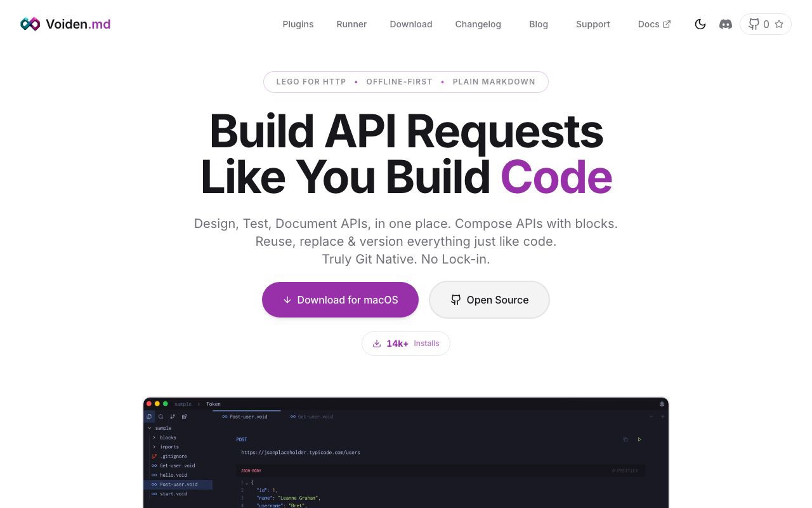
Task: Open the Discord icon link
Action: pyautogui.click(x=726, y=24)
